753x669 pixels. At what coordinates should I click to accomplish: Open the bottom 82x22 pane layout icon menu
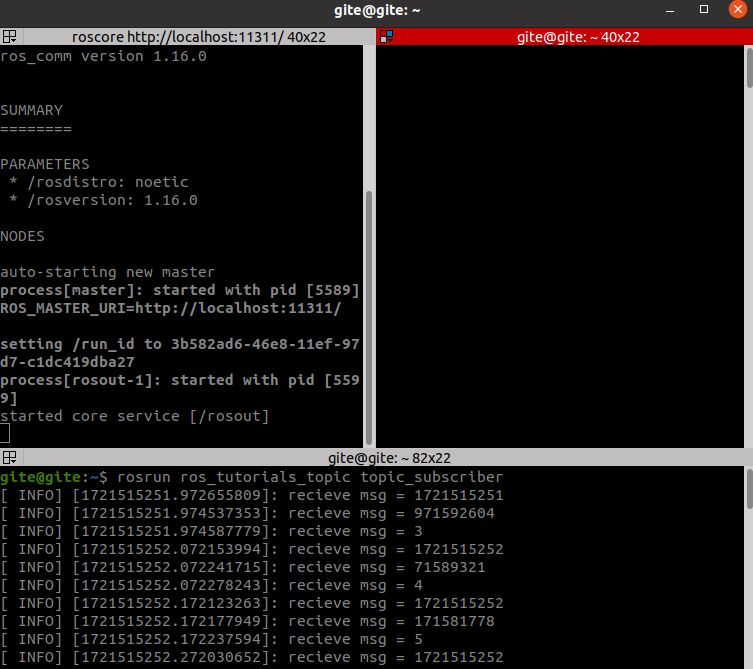(x=10, y=458)
